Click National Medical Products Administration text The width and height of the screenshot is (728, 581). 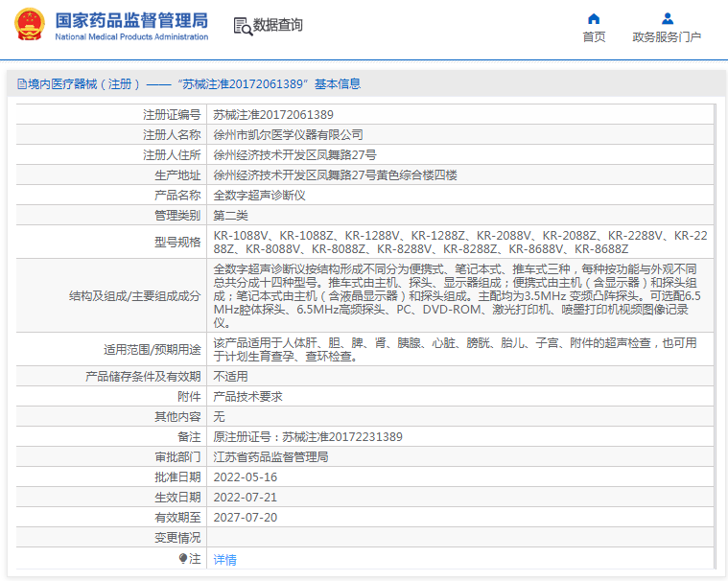131,36
